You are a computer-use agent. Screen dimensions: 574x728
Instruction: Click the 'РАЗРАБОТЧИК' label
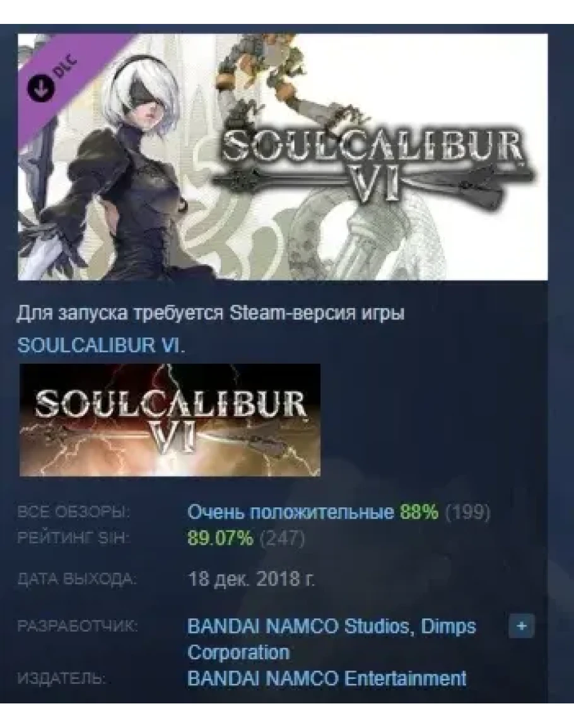(x=77, y=627)
